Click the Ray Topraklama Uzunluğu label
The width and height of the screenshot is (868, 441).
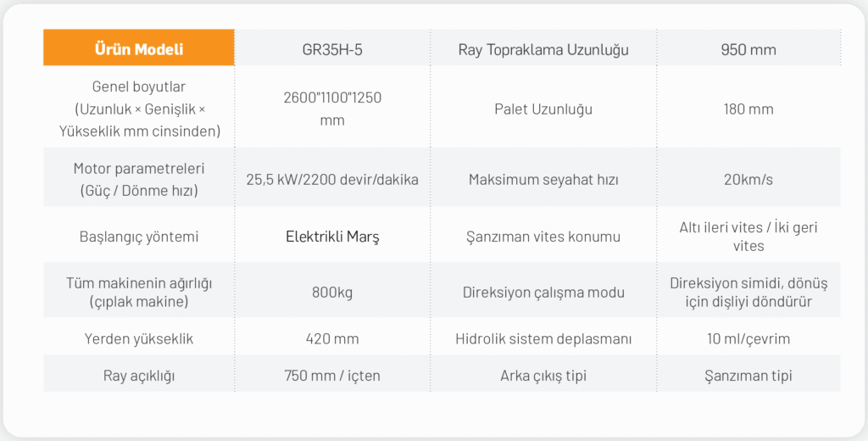pos(543,49)
